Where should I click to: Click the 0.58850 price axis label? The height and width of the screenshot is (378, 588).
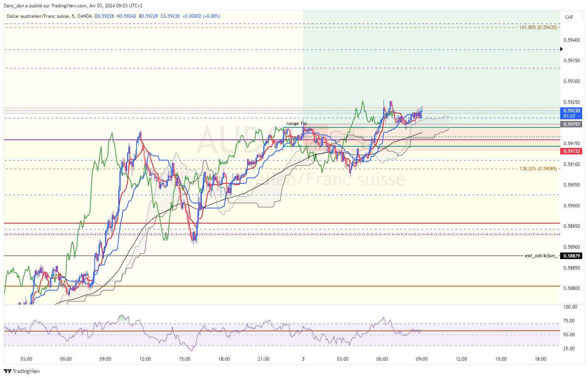(x=572, y=268)
